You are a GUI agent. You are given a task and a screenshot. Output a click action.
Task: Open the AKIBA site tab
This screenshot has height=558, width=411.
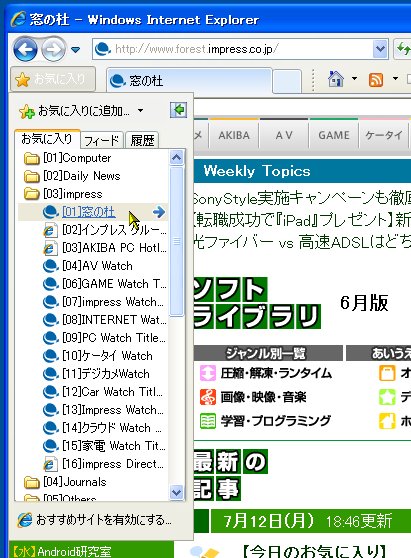pos(234,136)
